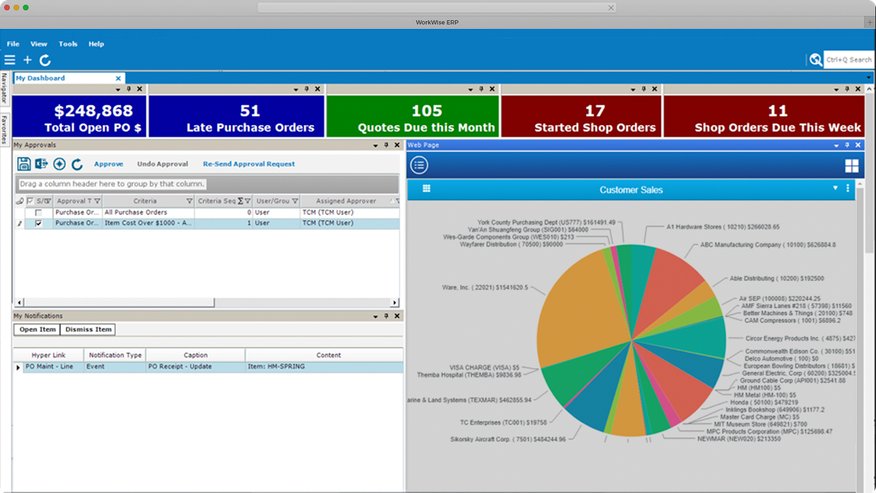
Task: Click the four-squares layout icon in Web Page
Action: [x=852, y=165]
